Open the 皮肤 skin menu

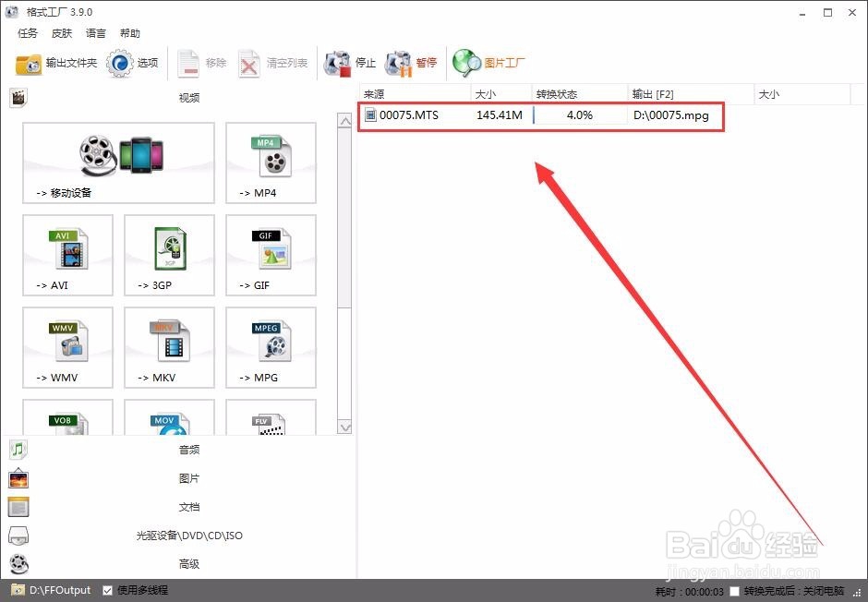(x=62, y=33)
